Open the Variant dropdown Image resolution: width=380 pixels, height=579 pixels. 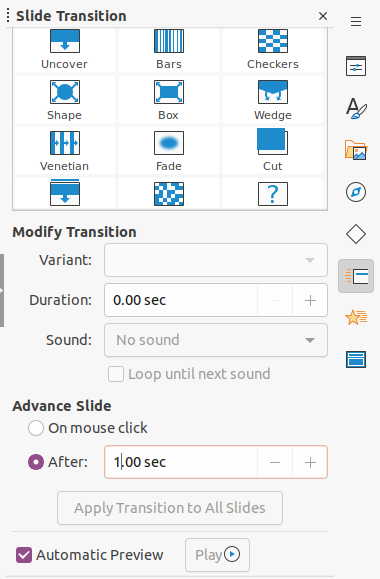(216, 260)
